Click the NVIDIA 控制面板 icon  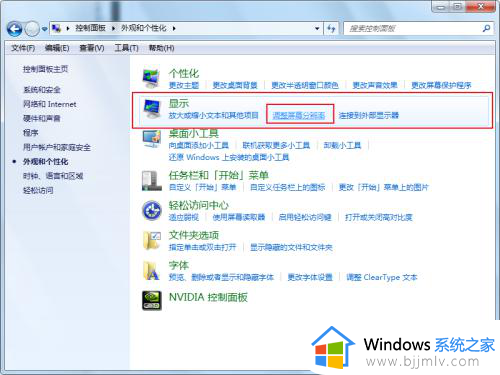(x=152, y=301)
